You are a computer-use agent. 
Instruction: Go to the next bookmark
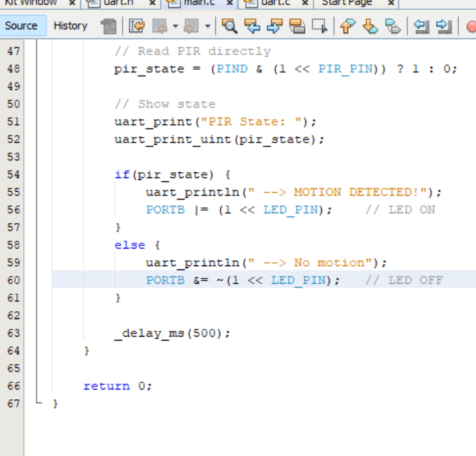(370, 26)
